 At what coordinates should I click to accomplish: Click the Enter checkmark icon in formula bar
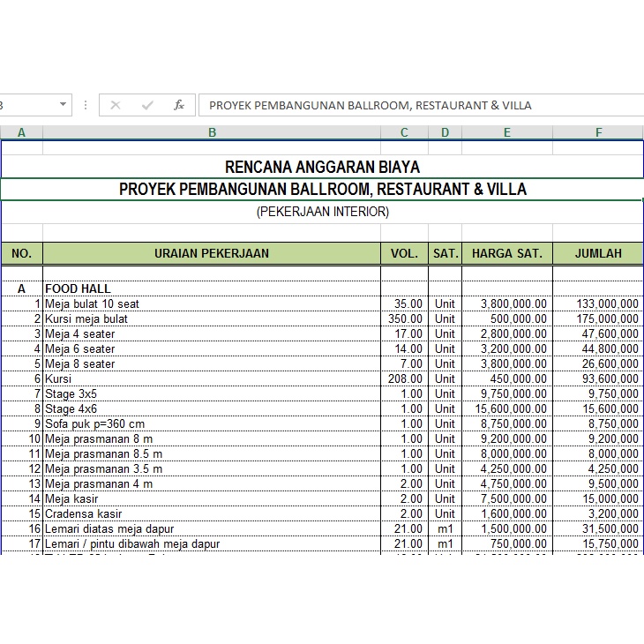147,105
